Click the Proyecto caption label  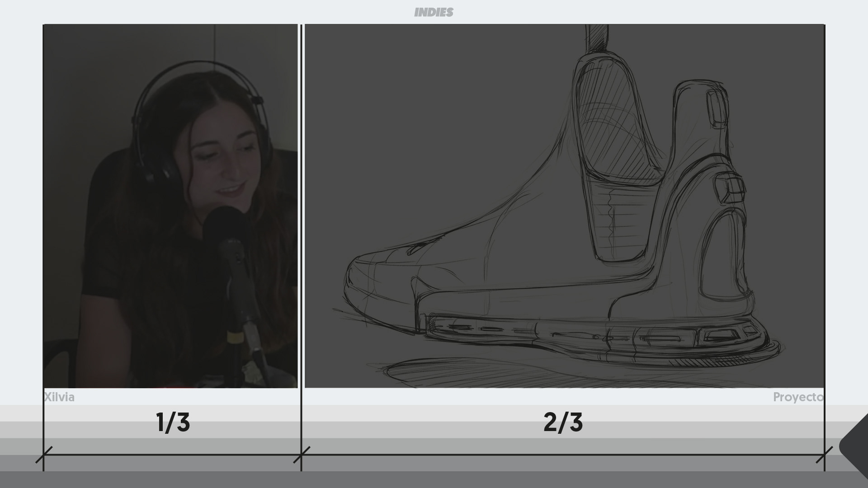point(798,397)
